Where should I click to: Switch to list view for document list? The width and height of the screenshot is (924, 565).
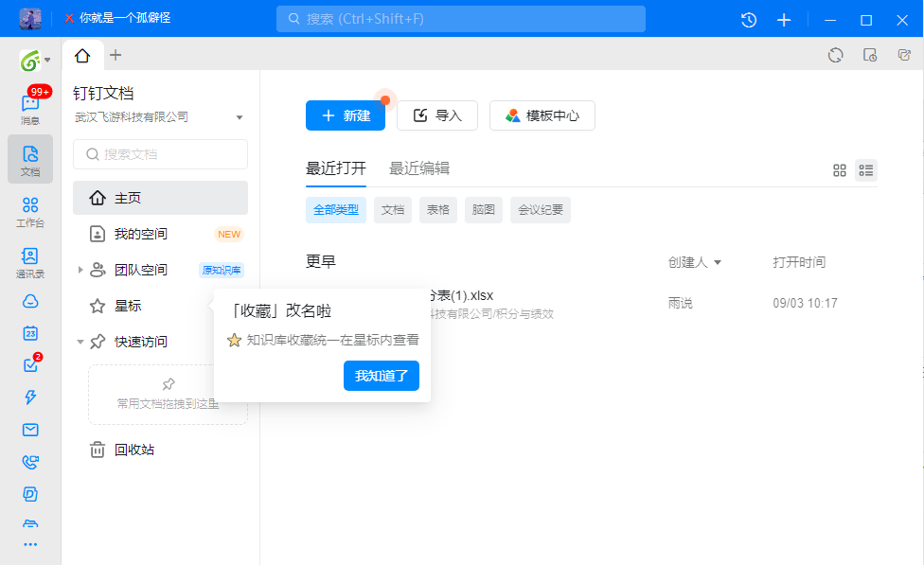(x=865, y=170)
